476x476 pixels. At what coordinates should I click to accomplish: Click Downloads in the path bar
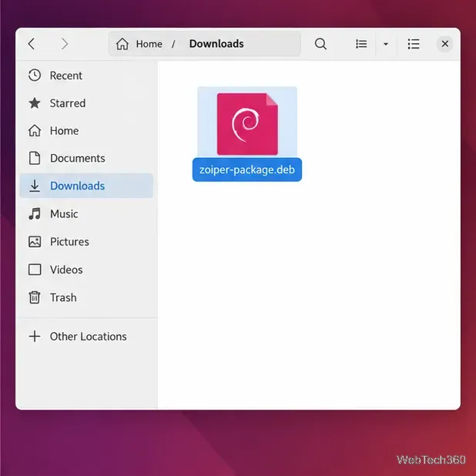coord(216,44)
